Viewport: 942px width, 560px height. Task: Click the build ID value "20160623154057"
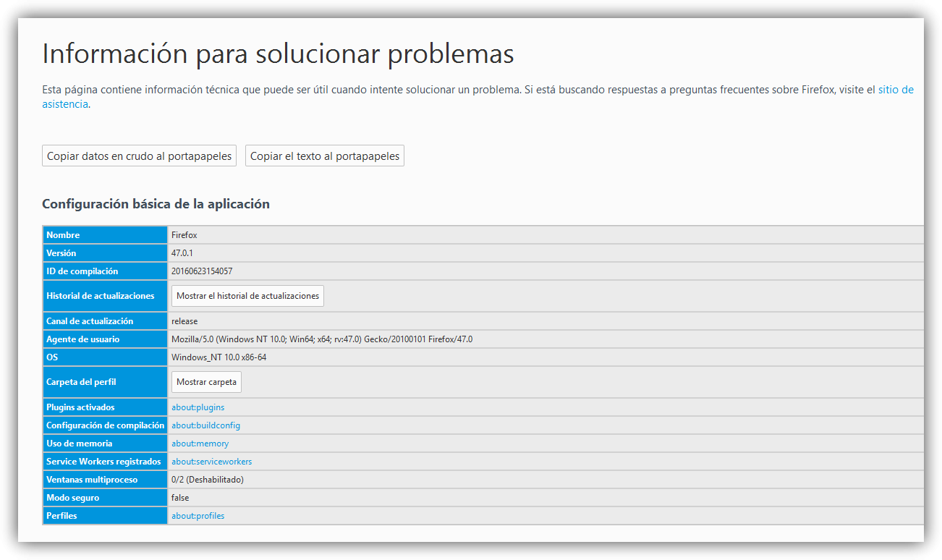pos(202,271)
